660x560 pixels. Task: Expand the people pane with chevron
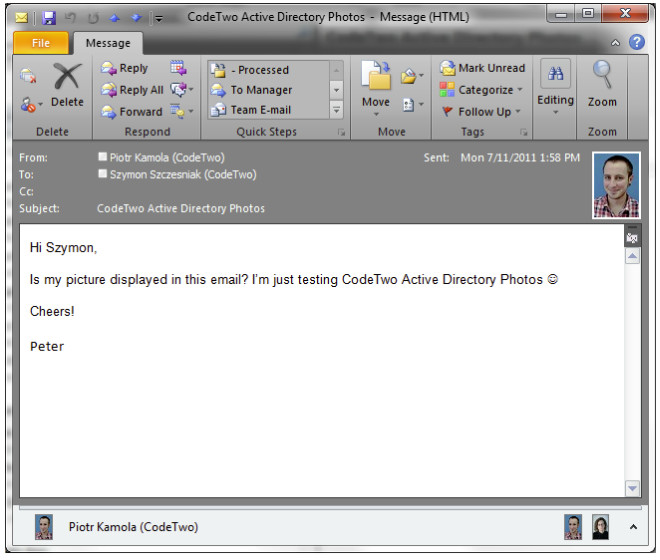[x=633, y=527]
